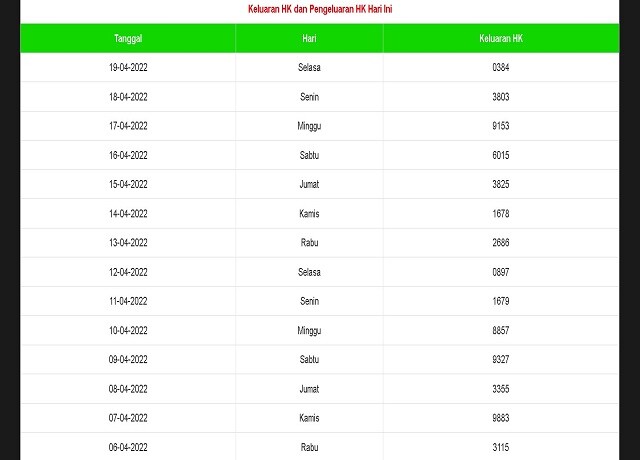Select result number 8857
The width and height of the screenshot is (640, 460).
[501, 330]
